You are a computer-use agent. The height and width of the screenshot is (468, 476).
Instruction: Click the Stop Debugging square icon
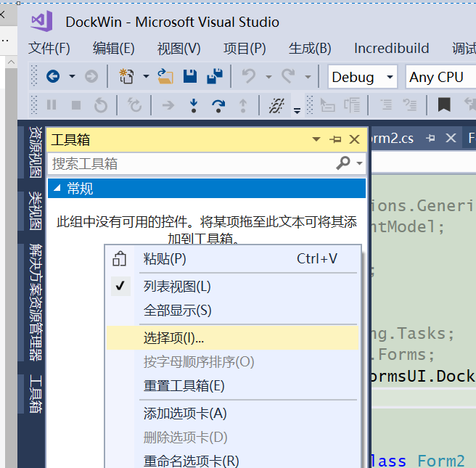coord(76,105)
